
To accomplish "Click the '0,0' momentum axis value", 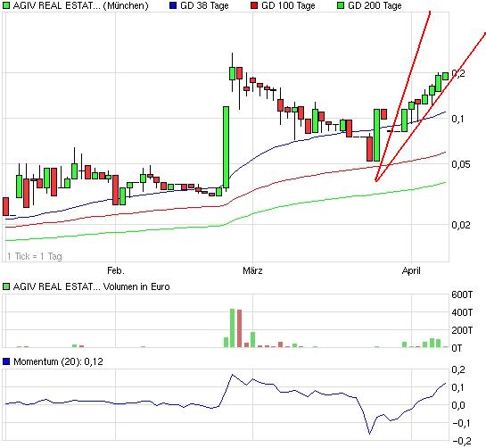I will 458,405.
